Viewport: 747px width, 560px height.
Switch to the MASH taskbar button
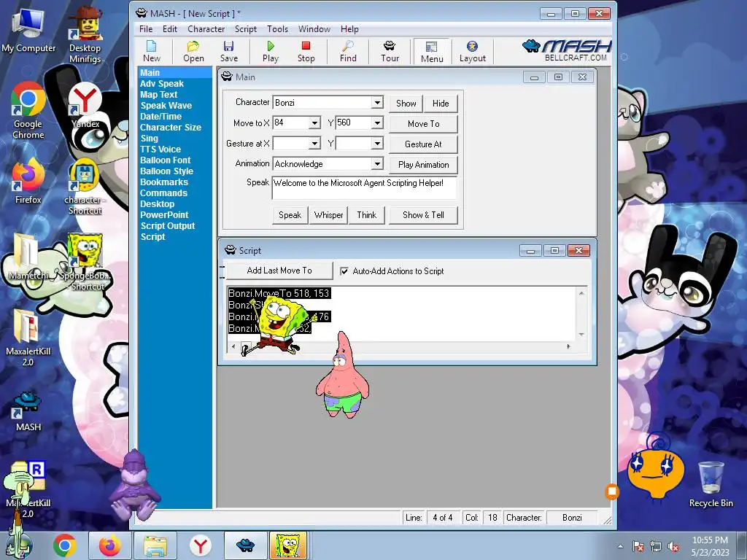pos(245,545)
